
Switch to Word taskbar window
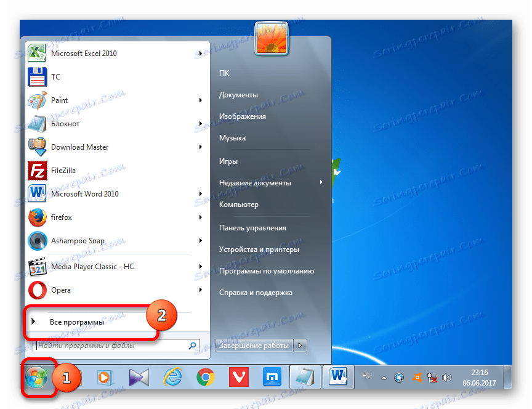(x=338, y=377)
